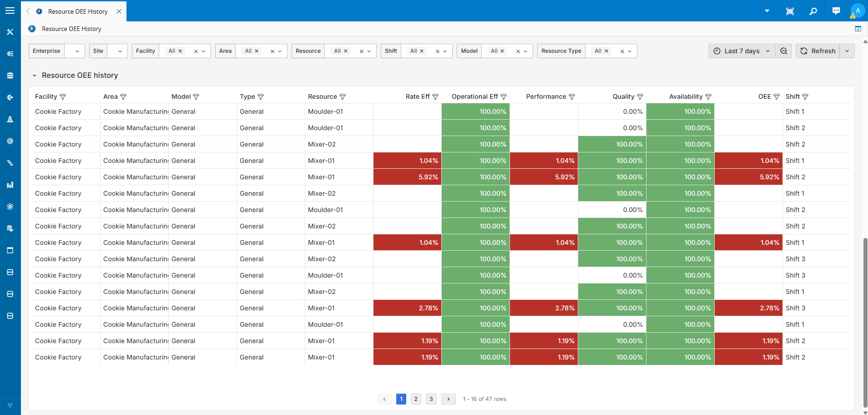Open the hamburger navigation menu

(10, 10)
